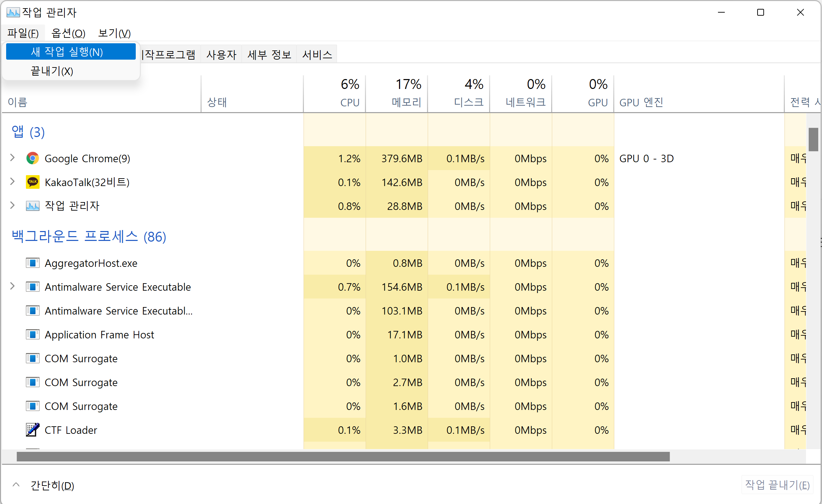Click the KakaoTalk yellow chat icon

pos(33,182)
